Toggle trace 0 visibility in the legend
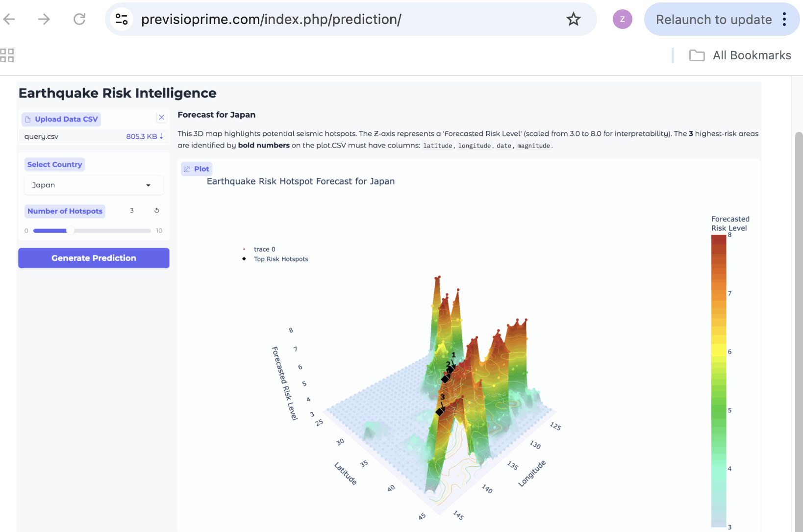803x532 pixels. tap(264, 249)
